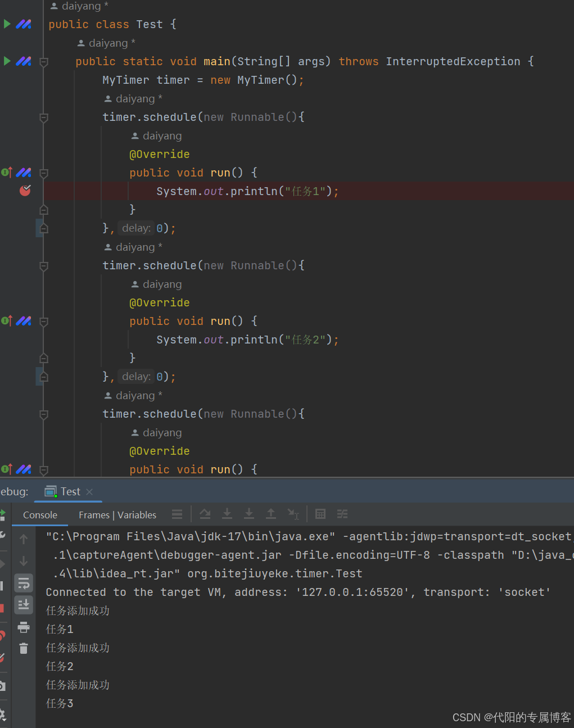Click daiyang author hint above class Test
The image size is (574, 728).
pos(79,6)
